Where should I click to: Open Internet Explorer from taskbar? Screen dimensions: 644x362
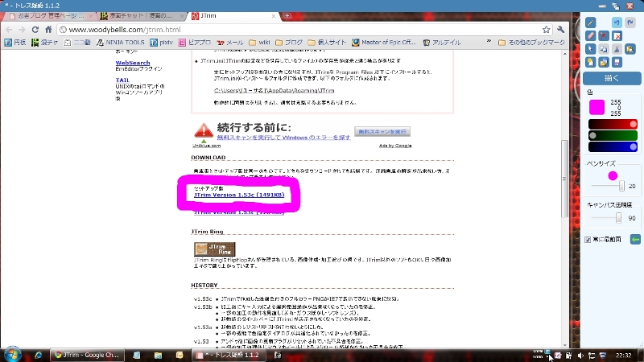pyautogui.click(x=38, y=355)
